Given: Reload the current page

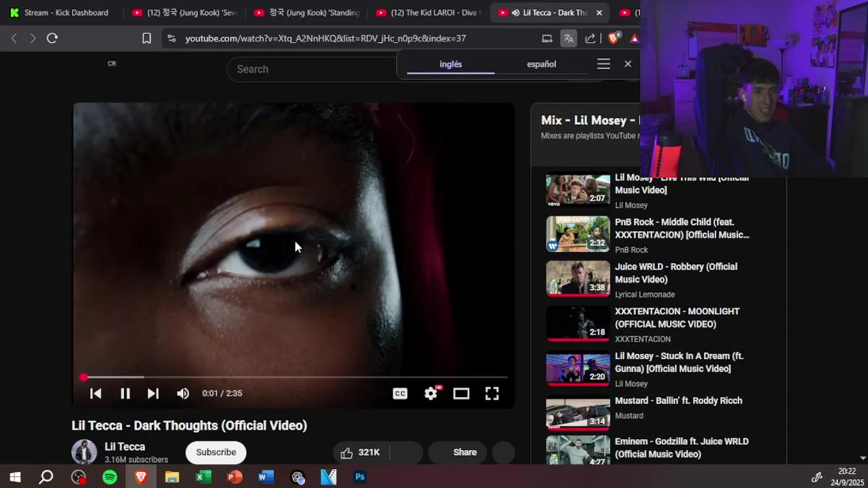Looking at the screenshot, I should [x=52, y=38].
